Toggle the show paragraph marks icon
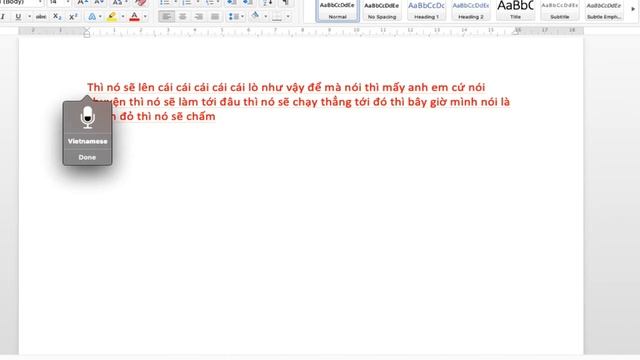Viewport: 640px width, 360px height. tap(286, 2)
